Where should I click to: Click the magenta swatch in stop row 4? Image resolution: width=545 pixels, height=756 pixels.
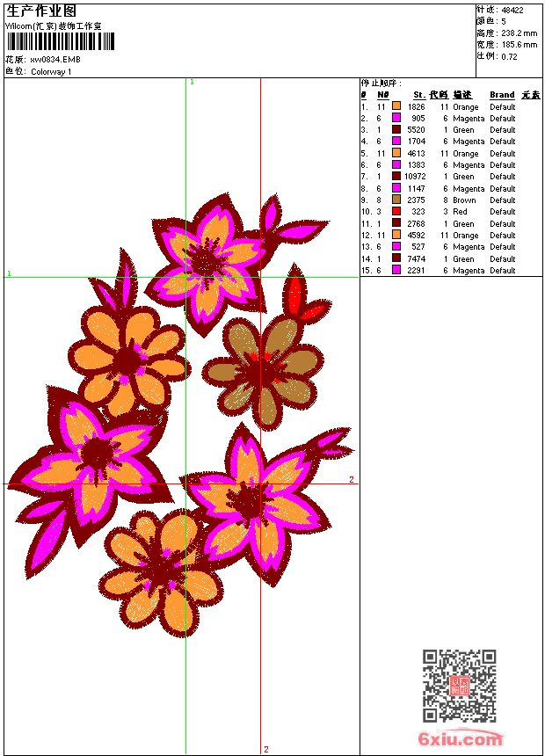click(396, 141)
